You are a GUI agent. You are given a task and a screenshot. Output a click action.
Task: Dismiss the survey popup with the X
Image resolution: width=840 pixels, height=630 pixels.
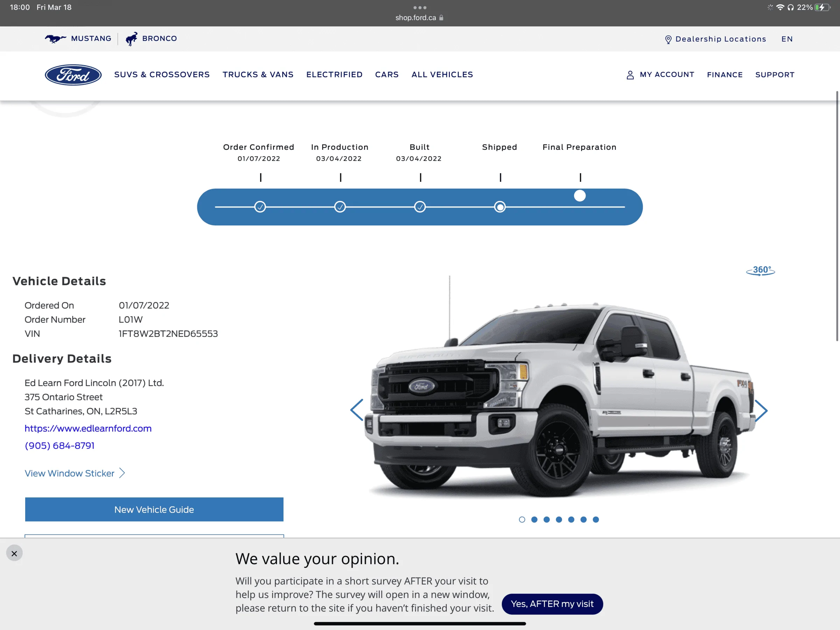coord(14,553)
